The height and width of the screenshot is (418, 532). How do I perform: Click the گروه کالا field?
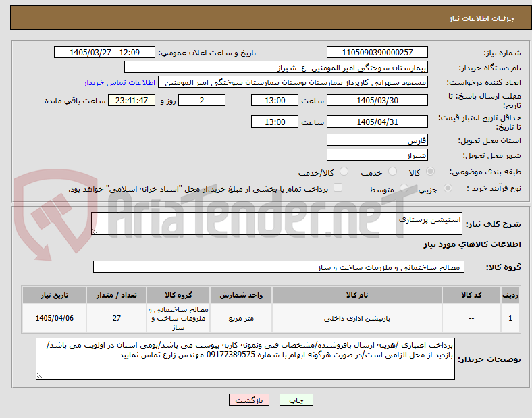pyautogui.click(x=279, y=267)
